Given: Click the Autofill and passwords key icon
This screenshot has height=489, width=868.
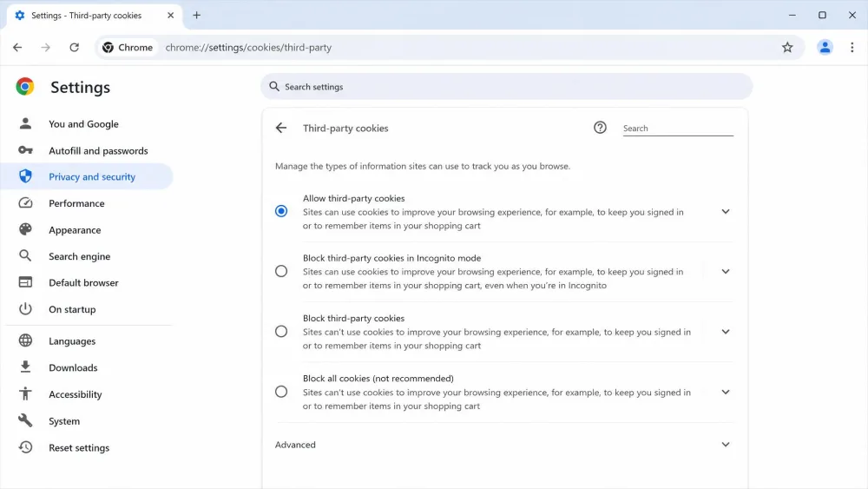Looking at the screenshot, I should (25, 150).
